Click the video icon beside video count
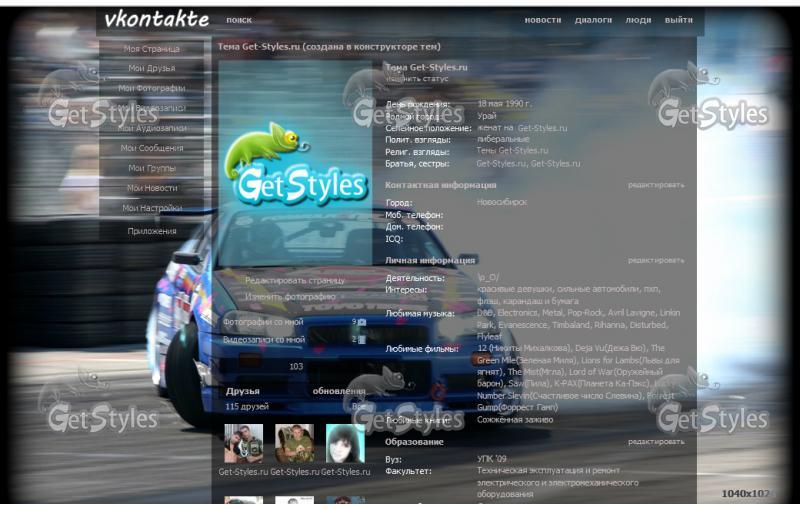The height and width of the screenshot is (509, 800). point(362,339)
